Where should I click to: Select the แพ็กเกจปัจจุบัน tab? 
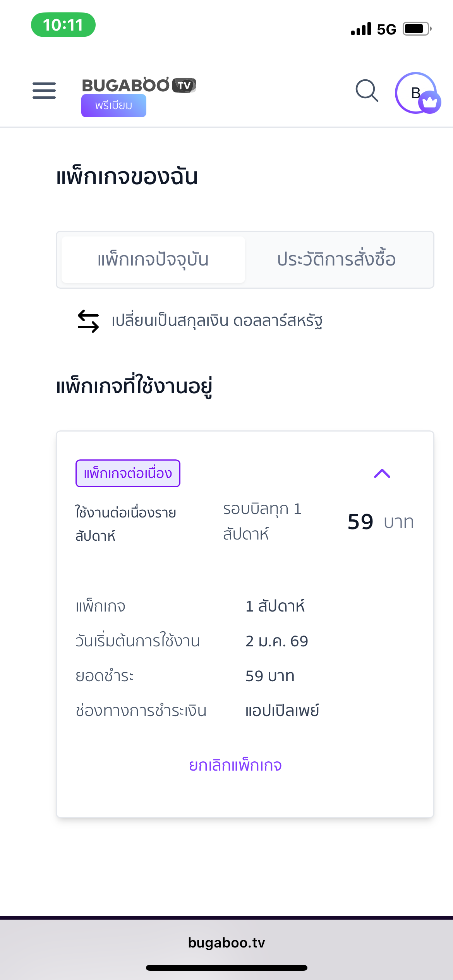(x=153, y=260)
